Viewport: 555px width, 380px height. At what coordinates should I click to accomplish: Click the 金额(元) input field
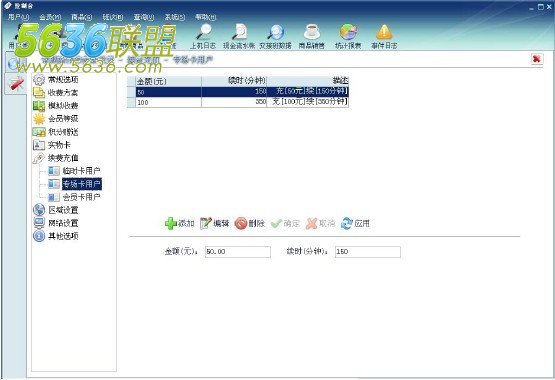(238, 252)
